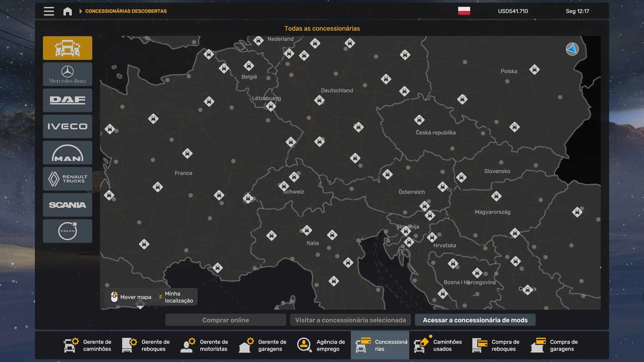
Task: Filter dealers by Mercedes-Benz brand
Action: click(x=67, y=74)
